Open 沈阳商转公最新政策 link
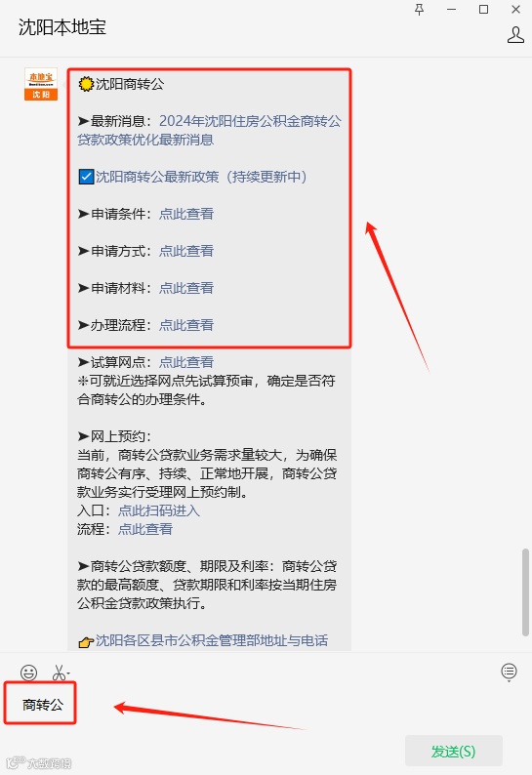The image size is (532, 775). [x=201, y=177]
